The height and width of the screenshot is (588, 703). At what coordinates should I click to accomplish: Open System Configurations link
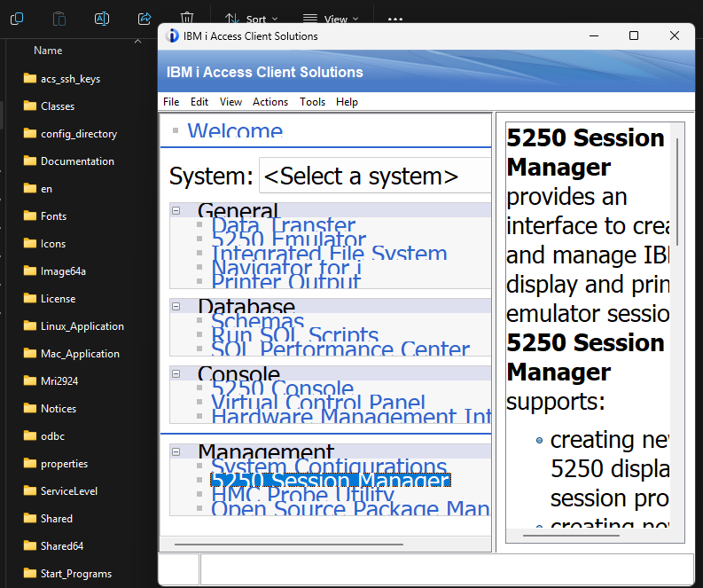[x=329, y=466]
